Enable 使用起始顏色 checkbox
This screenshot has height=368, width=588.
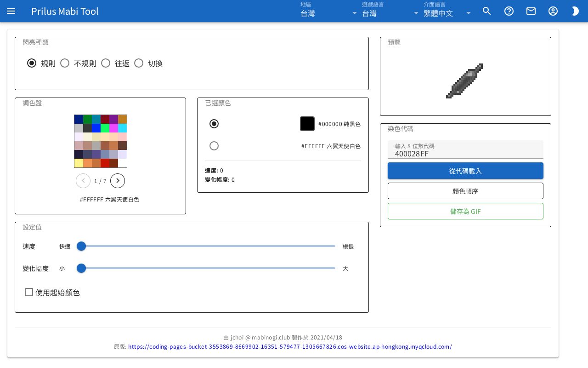(x=29, y=292)
